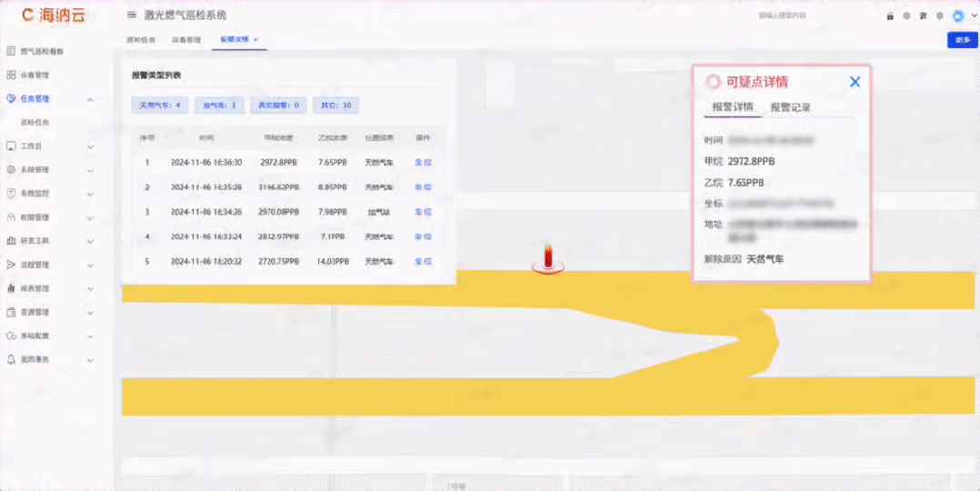This screenshot has height=491, width=980.
Task: Click the 我的事务 bell icon in the sidebar
Action: tap(11, 360)
